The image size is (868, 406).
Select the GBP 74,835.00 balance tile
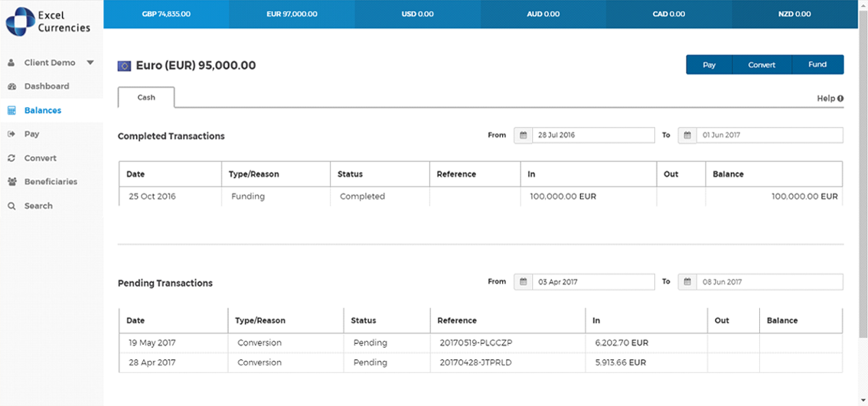point(166,14)
